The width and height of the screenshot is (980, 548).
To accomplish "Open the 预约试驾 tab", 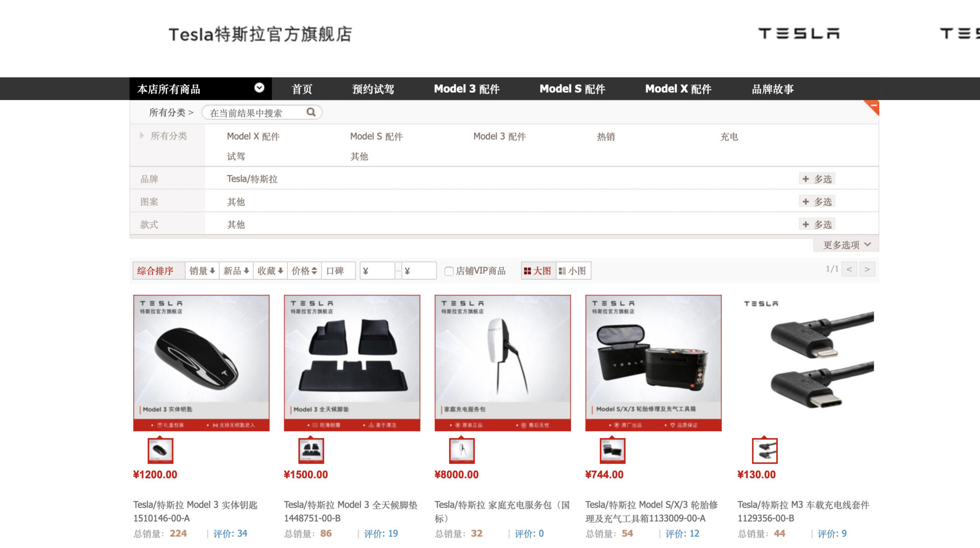I will pos(373,89).
